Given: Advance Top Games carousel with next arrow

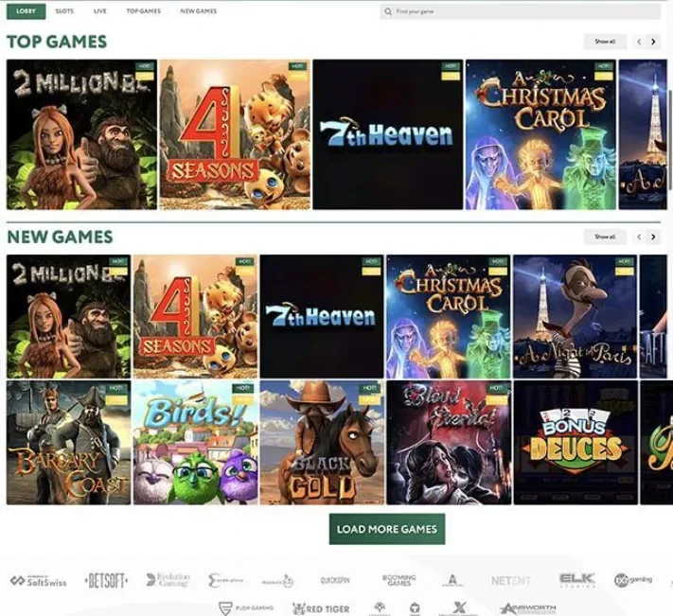Looking at the screenshot, I should (x=653, y=42).
